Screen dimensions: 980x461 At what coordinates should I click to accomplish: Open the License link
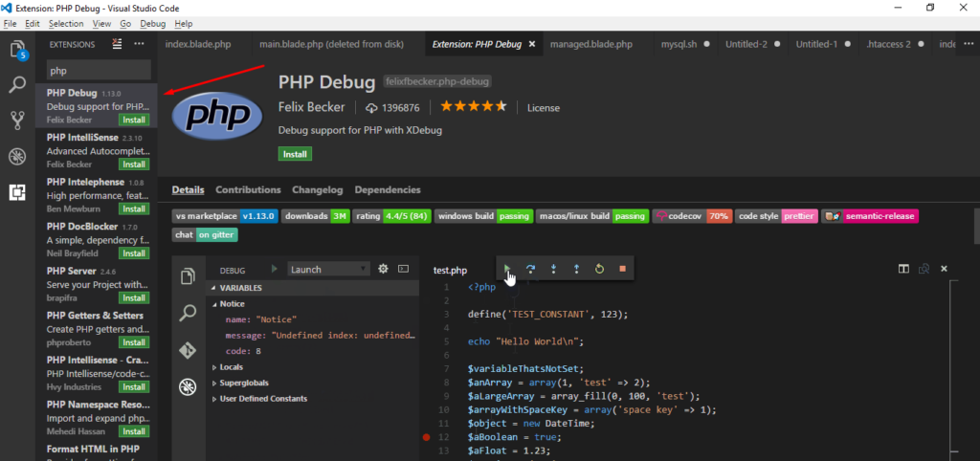coord(543,108)
